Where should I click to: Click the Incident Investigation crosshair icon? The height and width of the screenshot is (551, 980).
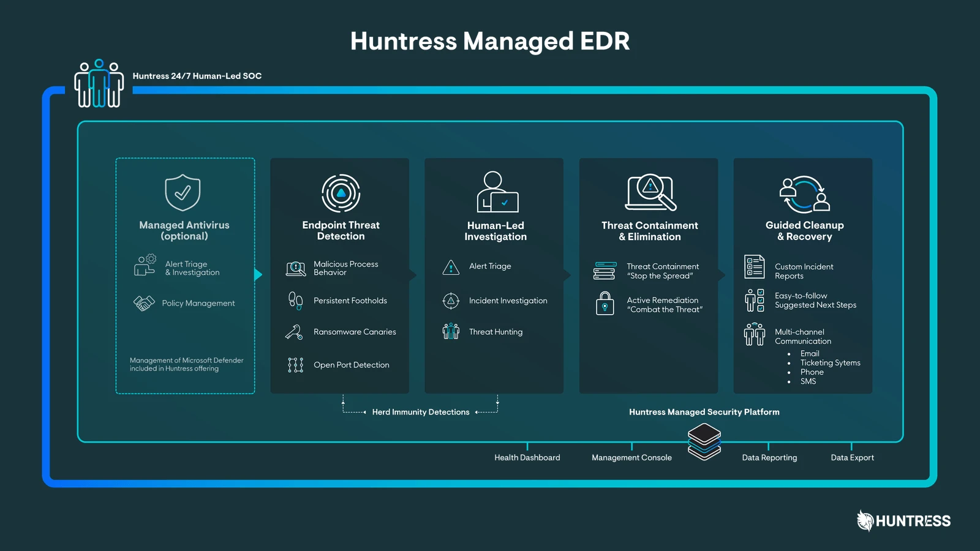click(451, 301)
